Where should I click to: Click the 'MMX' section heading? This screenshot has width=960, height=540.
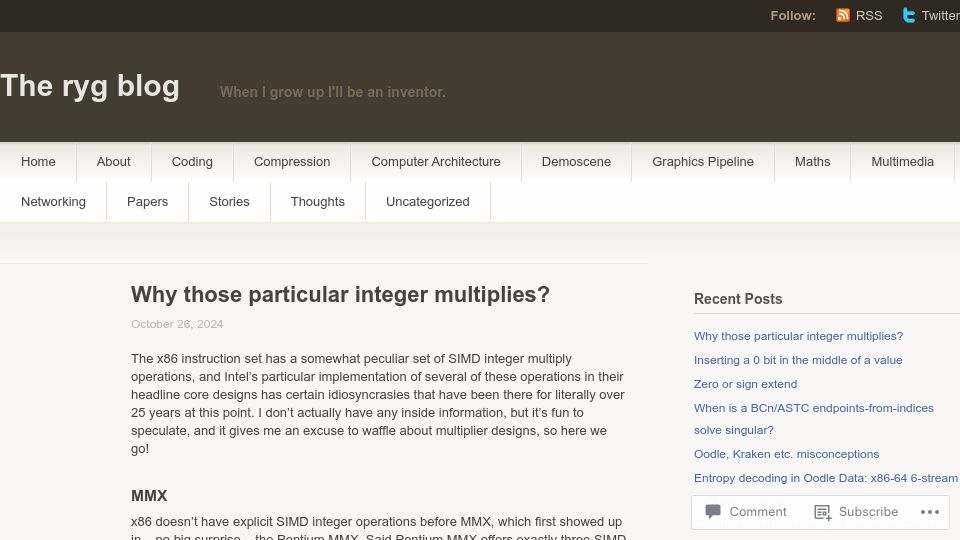coord(149,495)
